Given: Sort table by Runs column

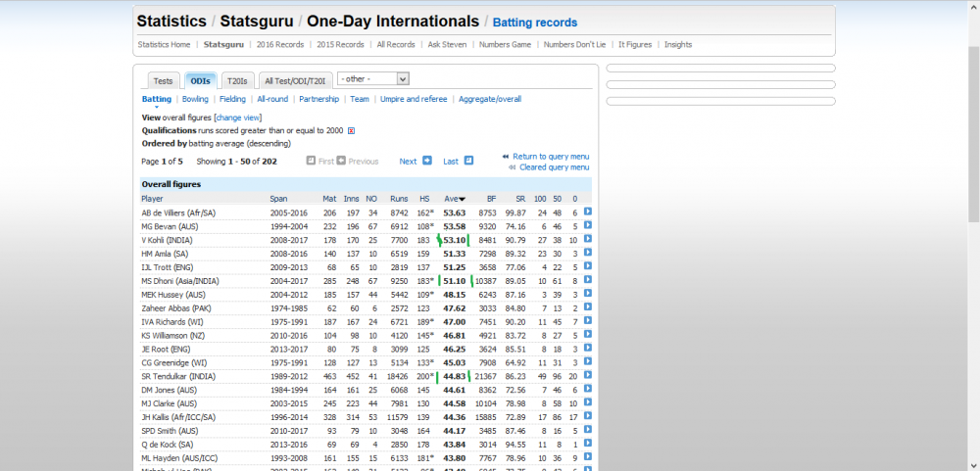Looking at the screenshot, I should coord(399,199).
